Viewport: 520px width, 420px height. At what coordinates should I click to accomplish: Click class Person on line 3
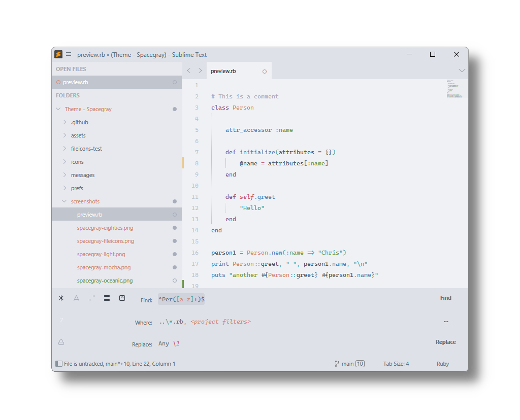tap(233, 108)
